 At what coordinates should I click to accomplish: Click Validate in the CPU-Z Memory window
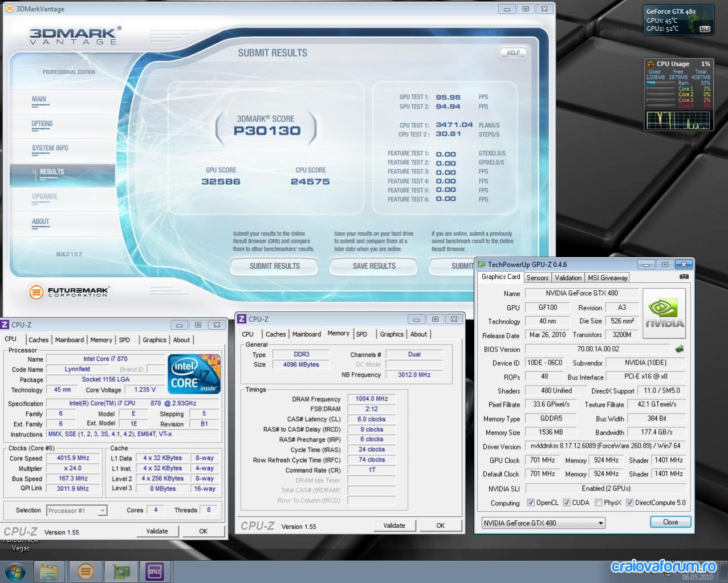click(x=394, y=525)
